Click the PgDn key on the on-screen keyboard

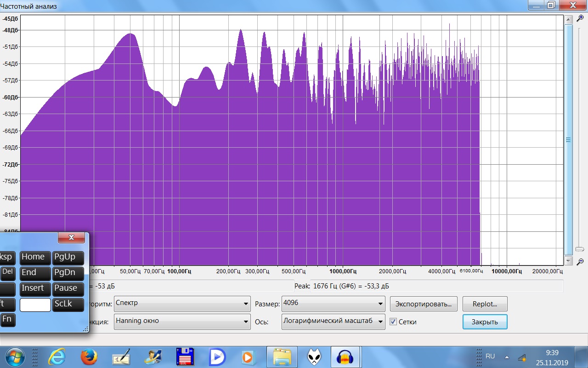(68, 273)
